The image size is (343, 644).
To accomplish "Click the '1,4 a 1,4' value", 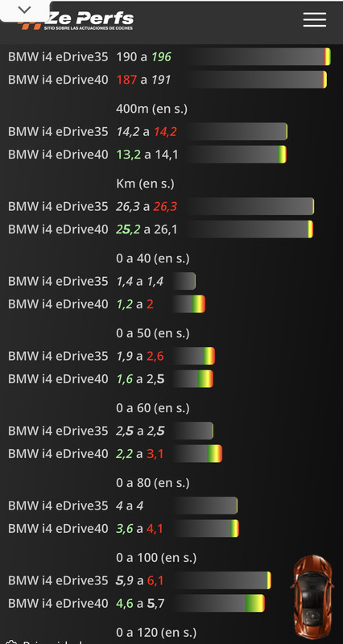I will [139, 281].
